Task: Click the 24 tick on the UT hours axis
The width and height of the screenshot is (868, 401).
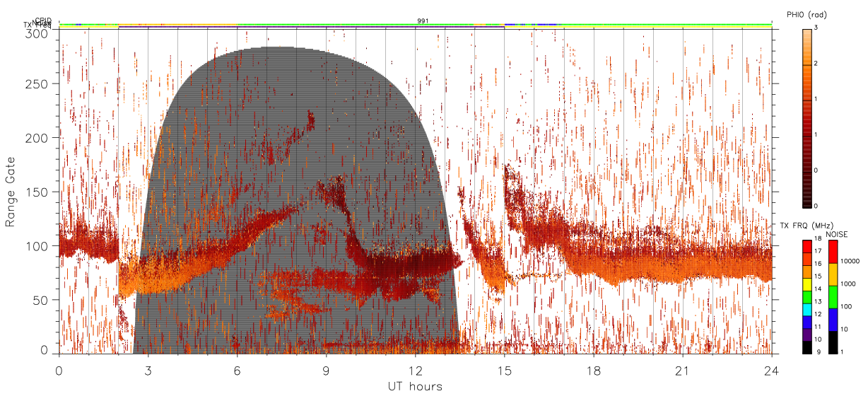Action: 771,370
